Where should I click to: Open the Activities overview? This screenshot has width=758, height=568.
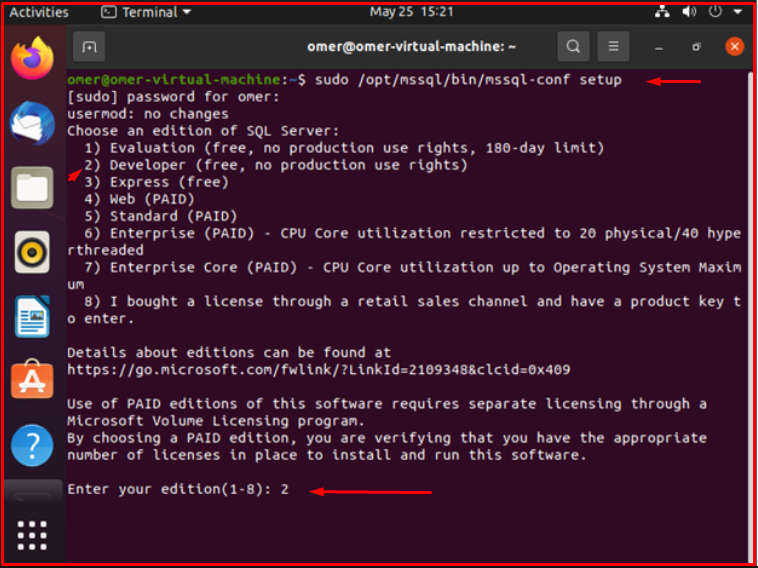[39, 12]
